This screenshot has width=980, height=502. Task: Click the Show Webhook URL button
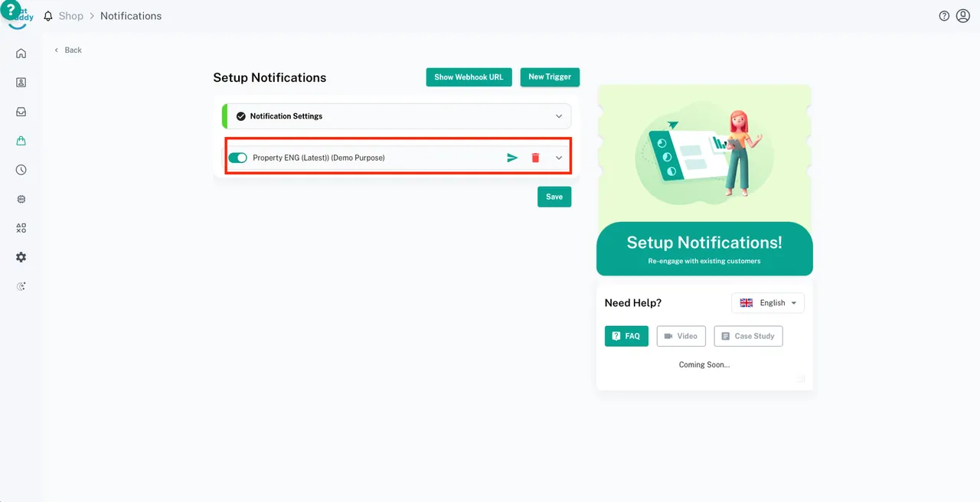coord(469,77)
